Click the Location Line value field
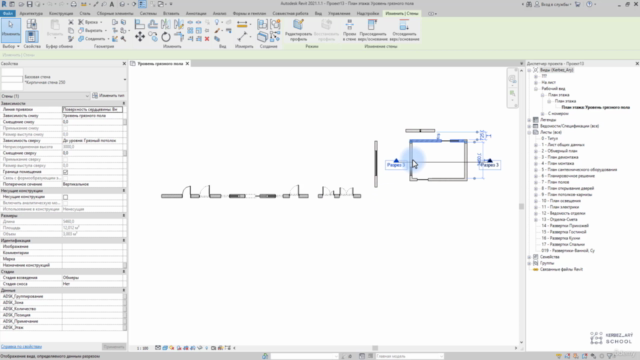Screen dimensions: 640x360 click(92, 109)
